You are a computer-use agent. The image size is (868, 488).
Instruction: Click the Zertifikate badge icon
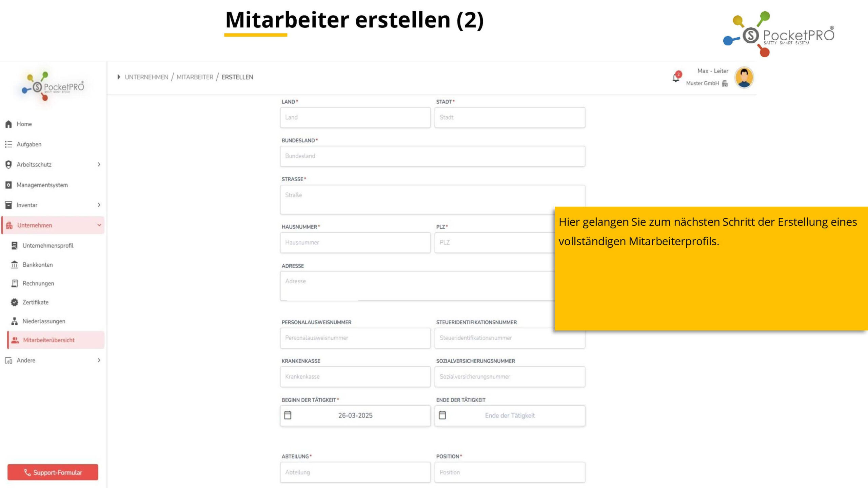click(x=14, y=302)
